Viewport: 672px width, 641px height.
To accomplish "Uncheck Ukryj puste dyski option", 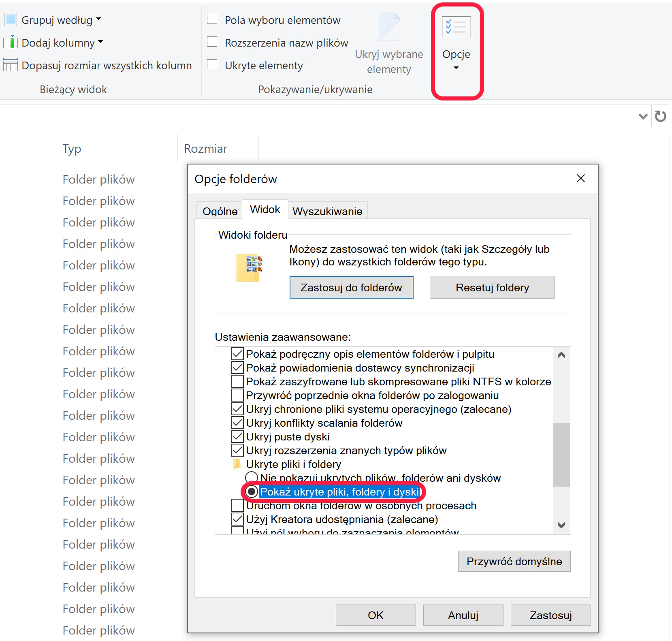I will pyautogui.click(x=237, y=436).
